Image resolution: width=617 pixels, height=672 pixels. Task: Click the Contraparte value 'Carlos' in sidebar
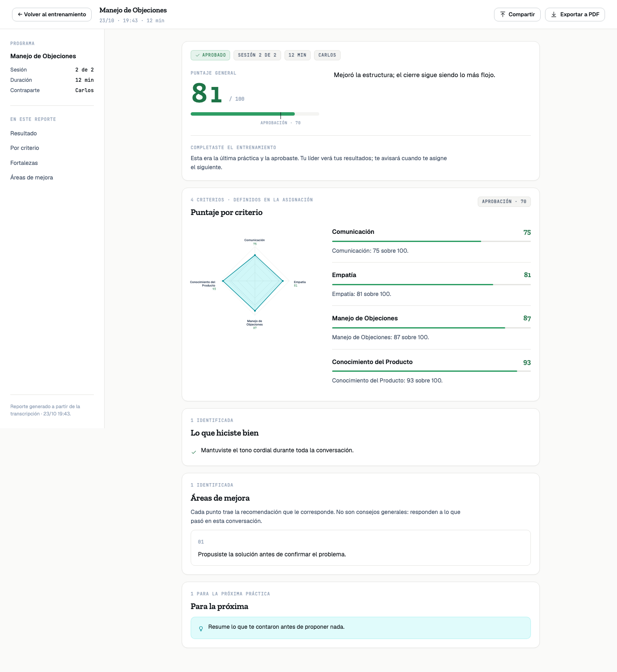[x=84, y=90]
